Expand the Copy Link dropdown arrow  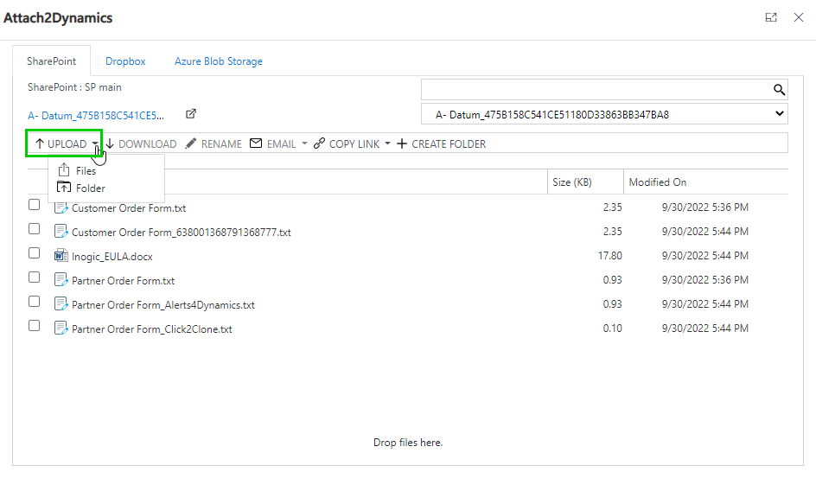pyautogui.click(x=388, y=144)
